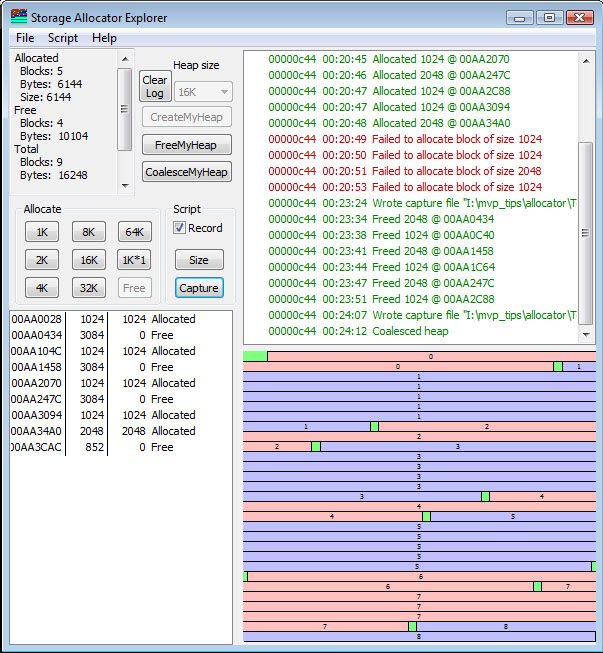Select the 00AA247C free block row

tap(121, 399)
